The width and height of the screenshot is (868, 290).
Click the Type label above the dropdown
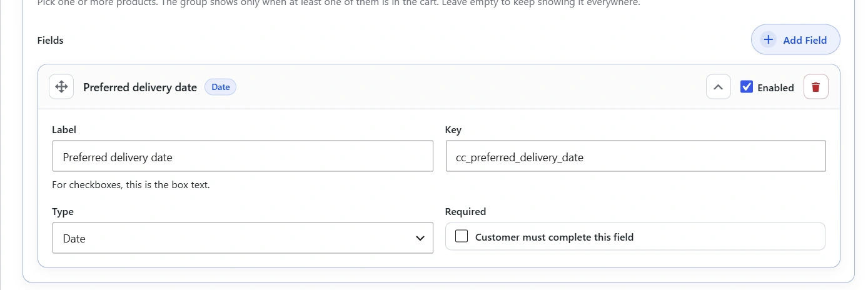(63, 212)
